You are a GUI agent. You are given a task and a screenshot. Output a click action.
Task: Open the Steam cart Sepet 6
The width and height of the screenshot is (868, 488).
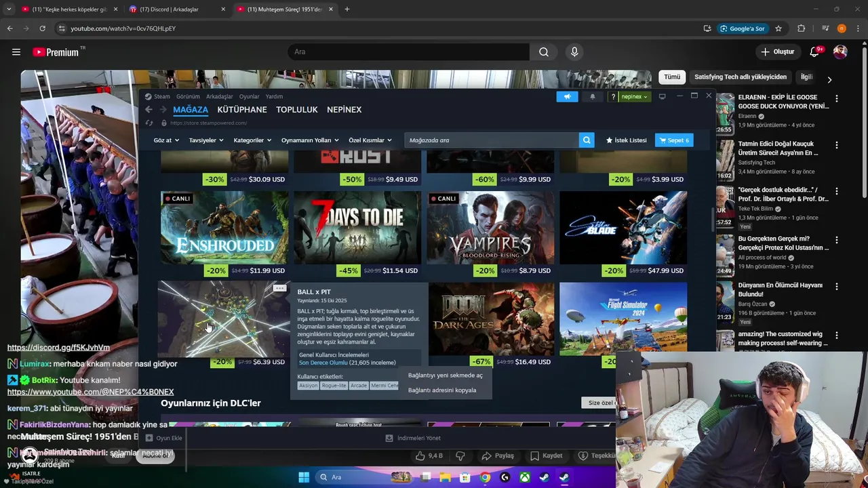click(x=674, y=140)
